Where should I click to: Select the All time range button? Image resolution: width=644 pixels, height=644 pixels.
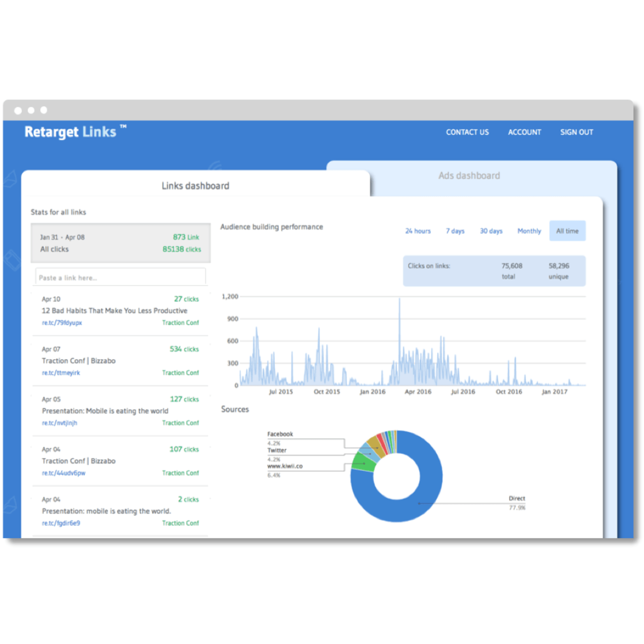(x=567, y=231)
